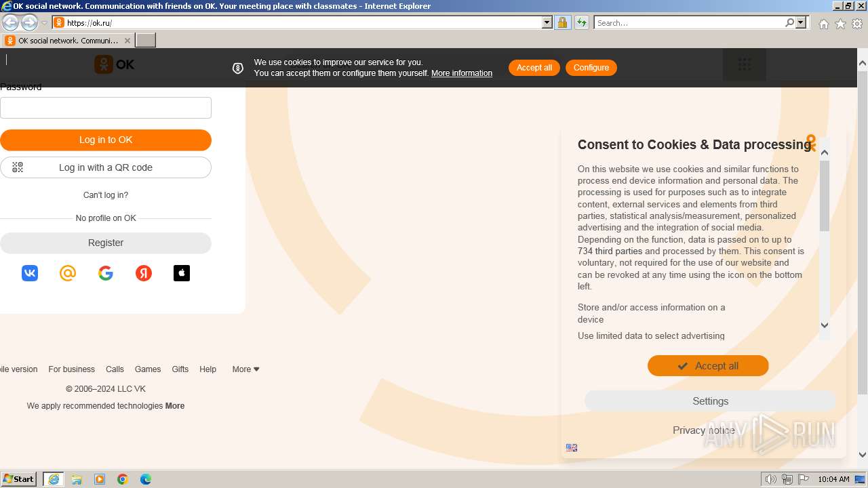Close the OK social network tab
The width and height of the screenshot is (868, 488).
tap(127, 41)
